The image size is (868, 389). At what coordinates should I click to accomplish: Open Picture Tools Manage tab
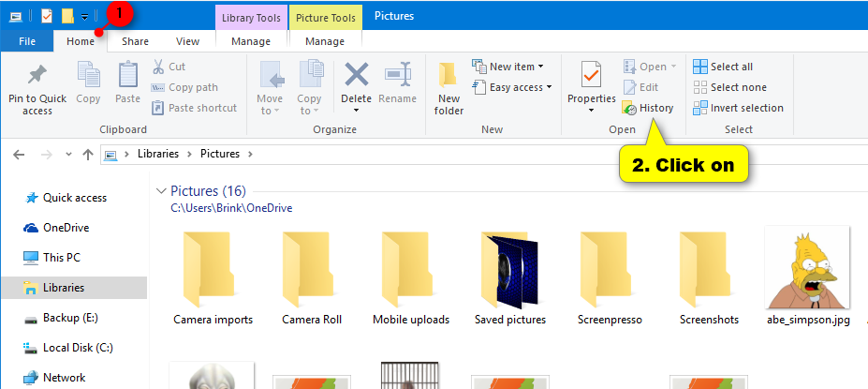tap(325, 41)
